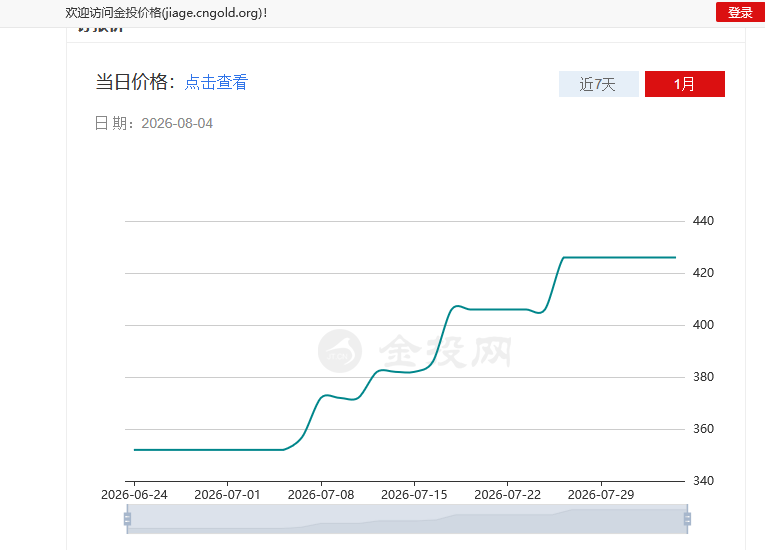
Task: Grab the left handle of range slider
Action: tap(127, 519)
